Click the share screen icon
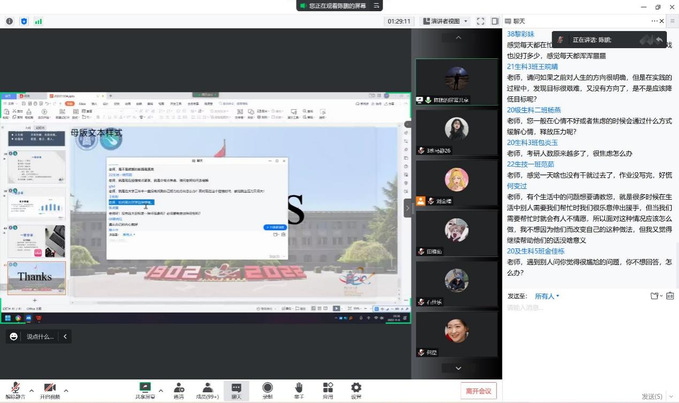The image size is (679, 403). click(145, 389)
